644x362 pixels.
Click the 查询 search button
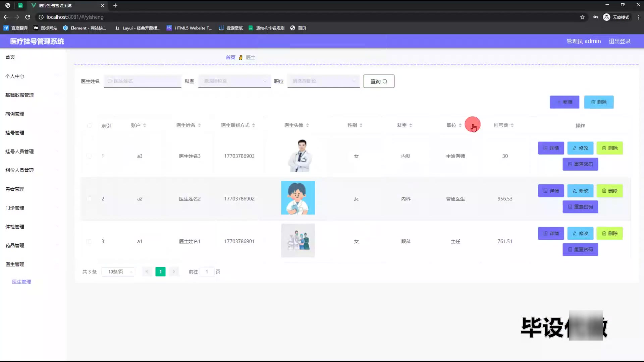coord(379,81)
